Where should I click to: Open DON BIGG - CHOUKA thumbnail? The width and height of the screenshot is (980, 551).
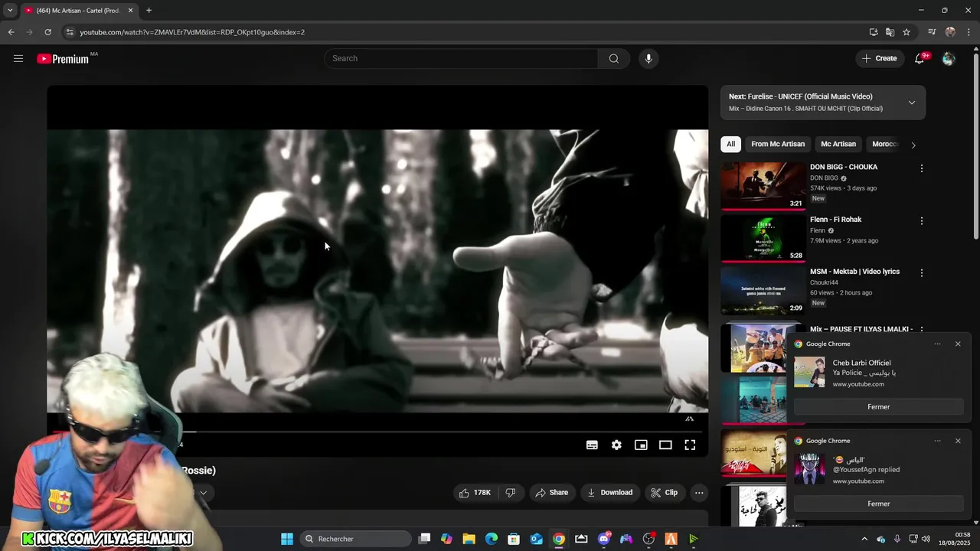pyautogui.click(x=763, y=185)
